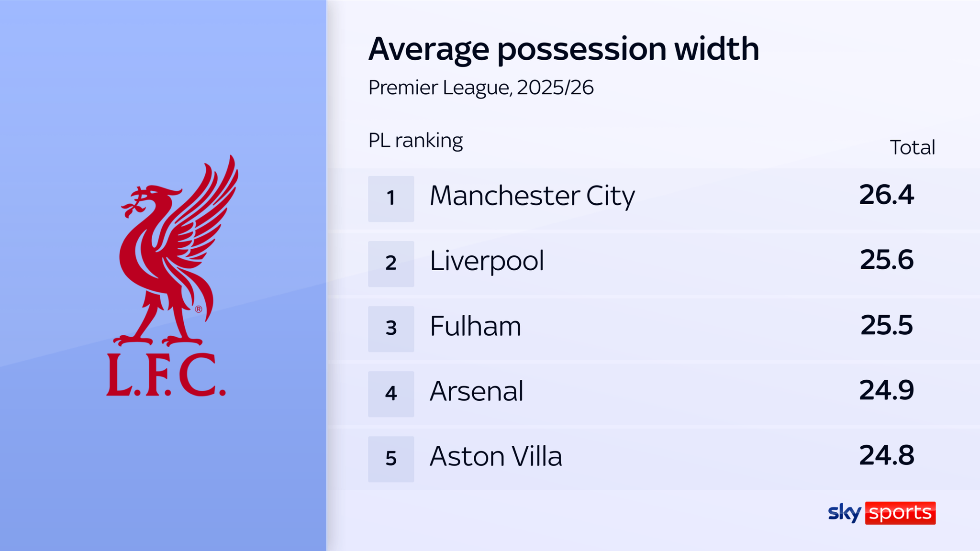Click the Total column header

click(912, 147)
